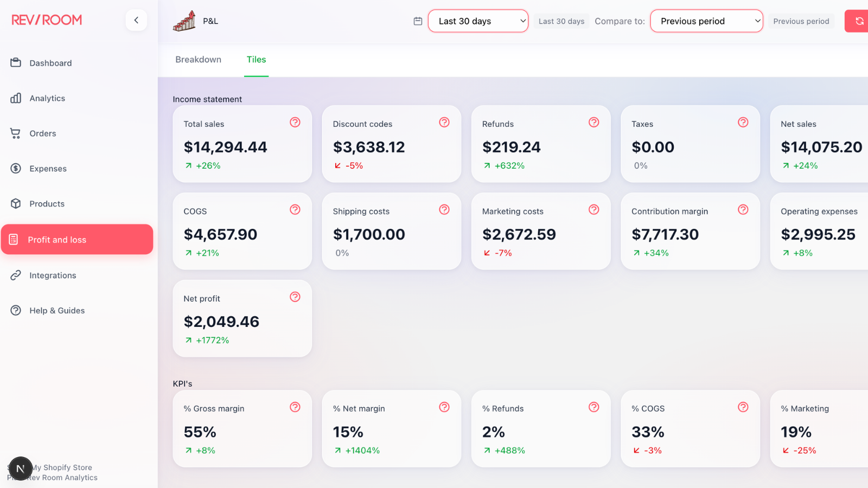Collapse the sidebar with the chevron button
This screenshot has height=488, width=868.
click(136, 20)
